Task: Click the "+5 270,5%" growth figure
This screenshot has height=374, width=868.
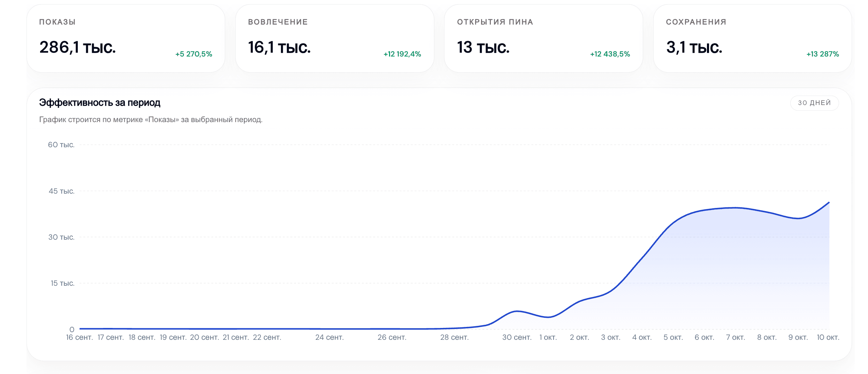Action: 194,54
